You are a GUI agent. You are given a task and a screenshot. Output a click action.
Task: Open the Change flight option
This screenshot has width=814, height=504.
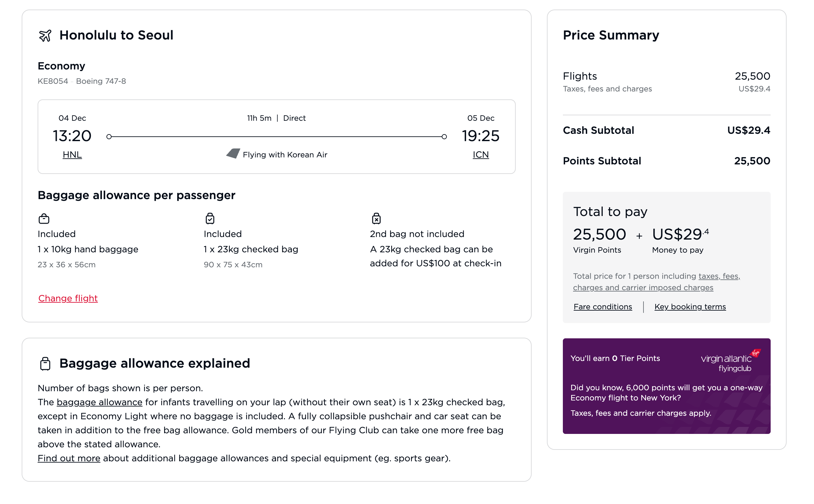coord(68,298)
